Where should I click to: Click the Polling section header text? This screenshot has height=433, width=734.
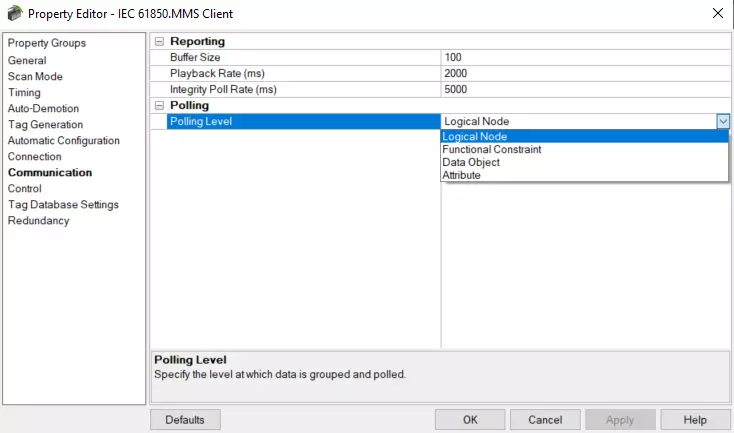[189, 105]
